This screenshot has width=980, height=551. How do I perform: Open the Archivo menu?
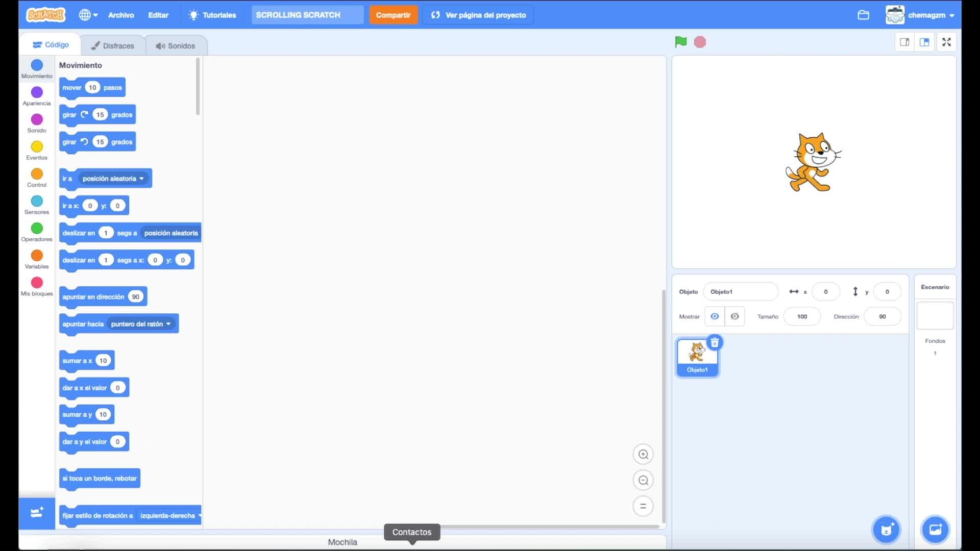click(121, 15)
